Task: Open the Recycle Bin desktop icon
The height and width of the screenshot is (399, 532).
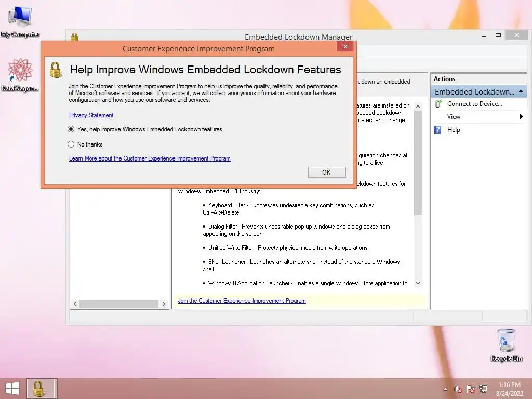Action: [x=506, y=345]
